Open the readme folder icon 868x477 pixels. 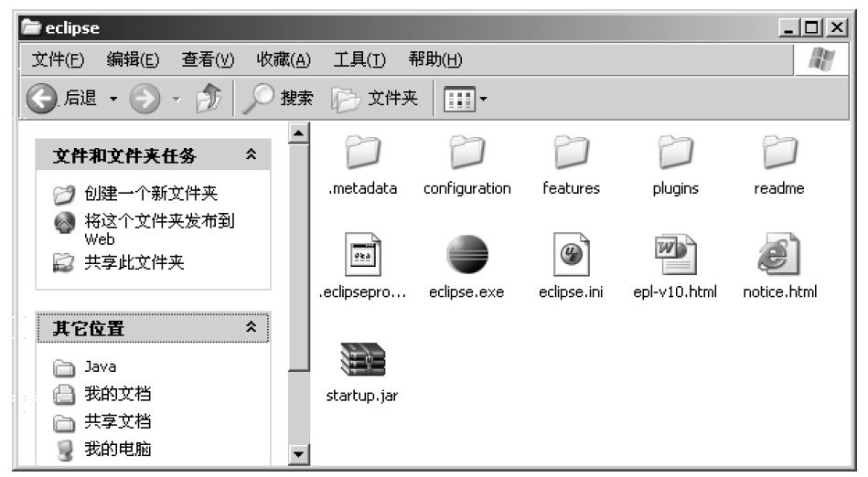pyautogui.click(x=779, y=152)
